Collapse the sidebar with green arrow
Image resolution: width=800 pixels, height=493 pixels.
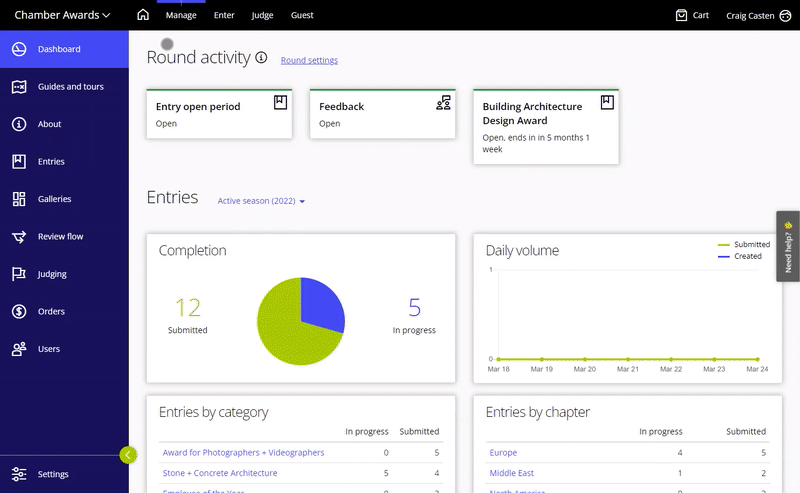click(x=128, y=455)
